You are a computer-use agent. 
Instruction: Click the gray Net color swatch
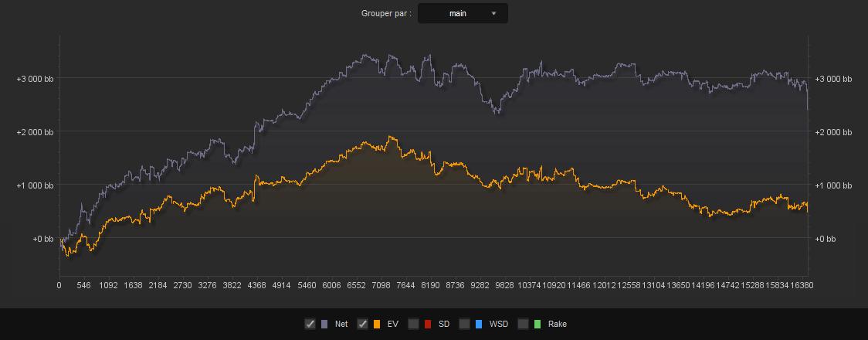coord(325,324)
